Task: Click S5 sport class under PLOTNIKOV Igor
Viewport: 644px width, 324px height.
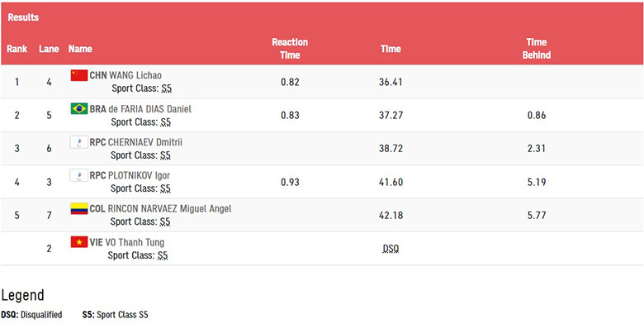Action: point(165,188)
